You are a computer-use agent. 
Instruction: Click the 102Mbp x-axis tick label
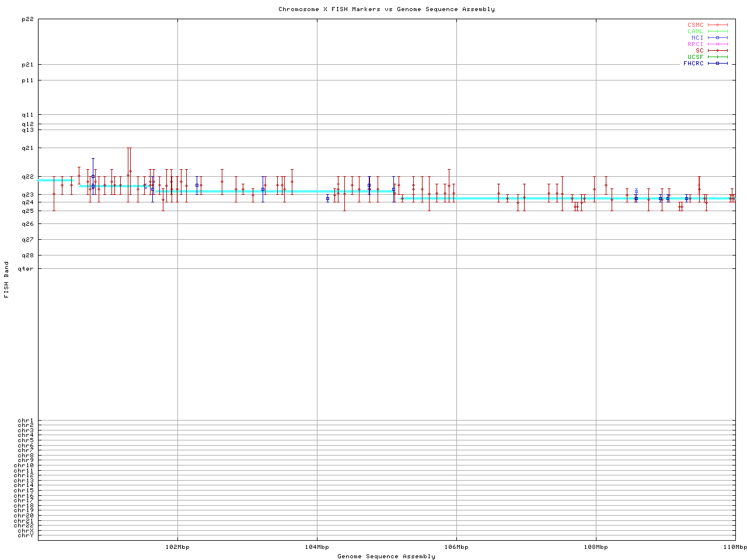coord(177,547)
